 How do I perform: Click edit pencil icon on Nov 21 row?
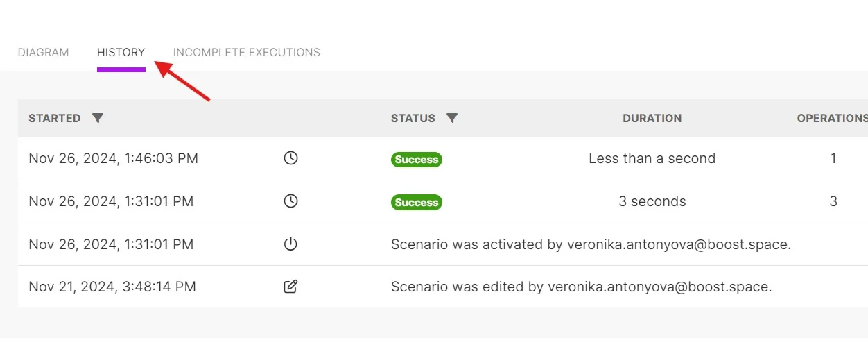(x=291, y=287)
